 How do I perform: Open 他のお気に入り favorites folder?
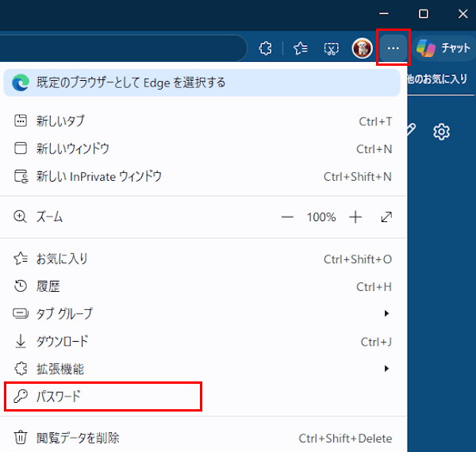(437, 79)
